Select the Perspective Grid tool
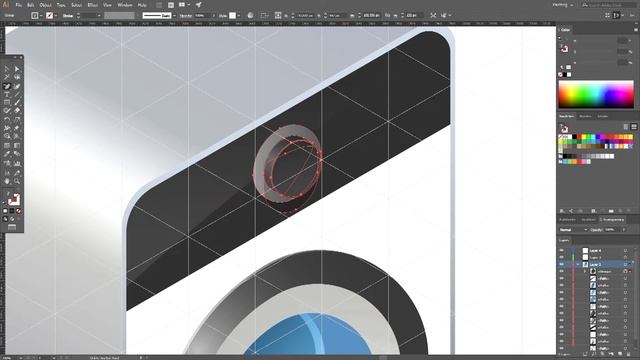 tap(17, 136)
